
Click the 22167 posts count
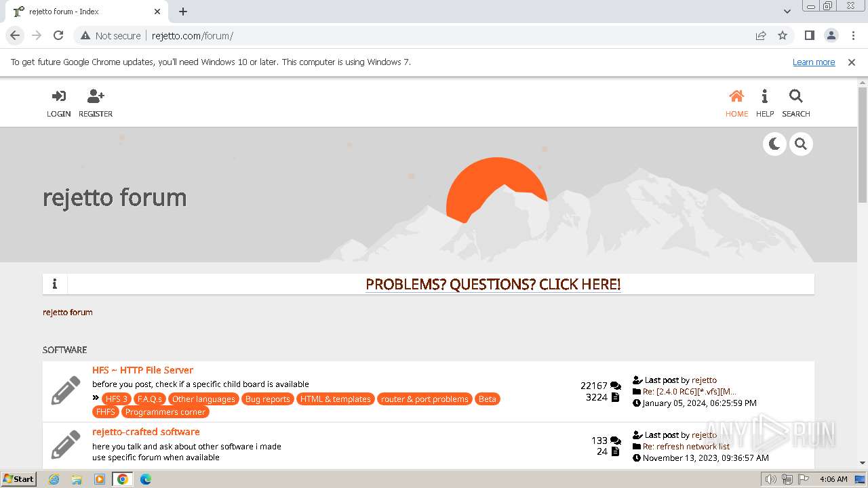tap(594, 386)
